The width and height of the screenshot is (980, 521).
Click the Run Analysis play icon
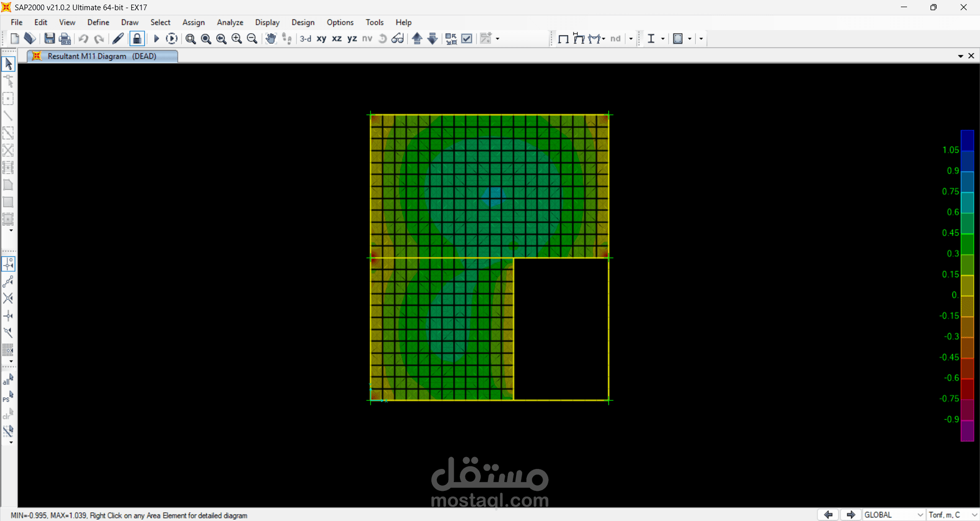pos(157,39)
